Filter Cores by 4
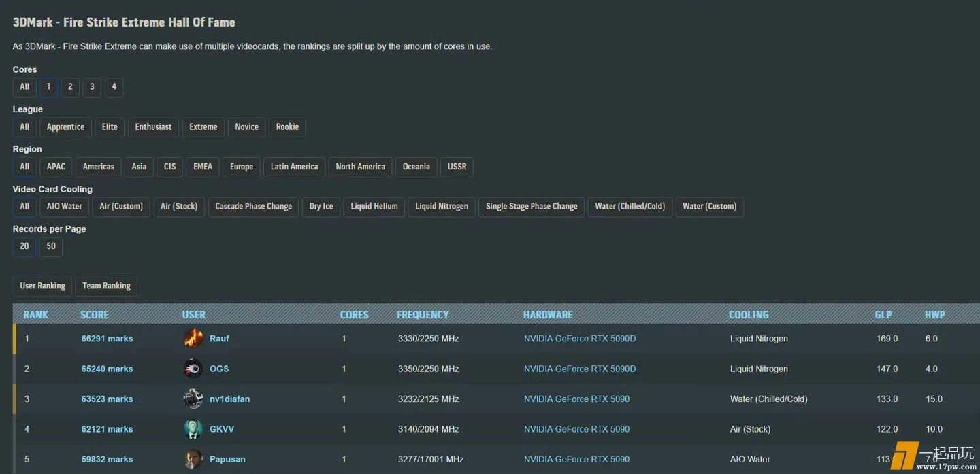The height and width of the screenshot is (474, 980). click(114, 87)
